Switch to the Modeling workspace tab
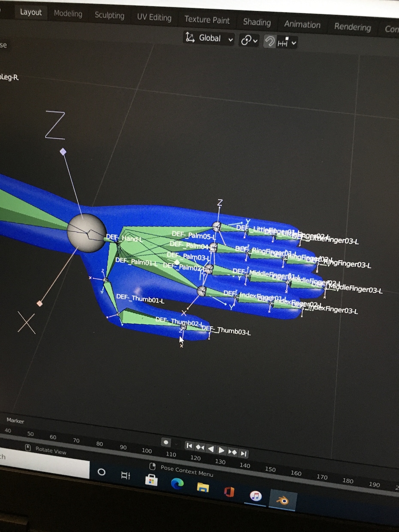 [x=68, y=14]
